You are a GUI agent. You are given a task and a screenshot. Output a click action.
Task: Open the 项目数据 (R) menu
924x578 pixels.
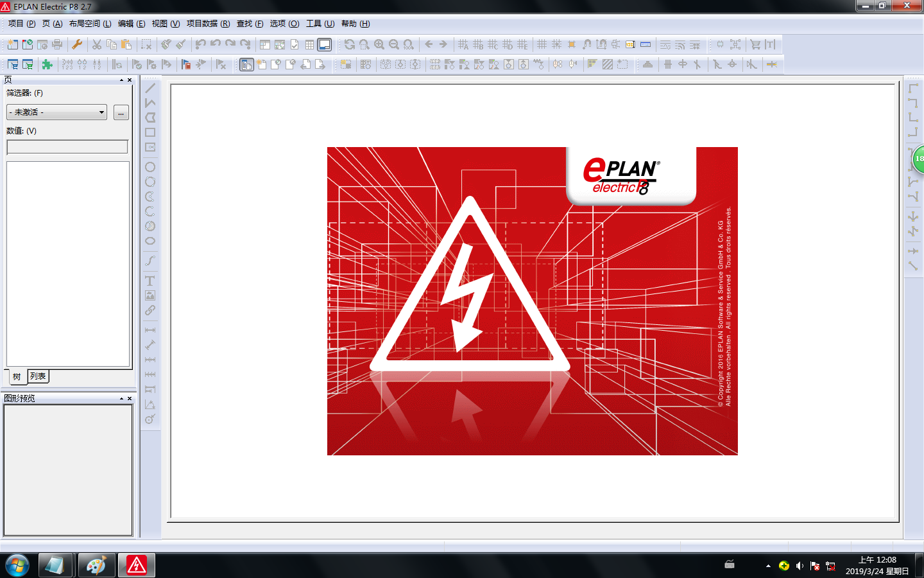point(208,24)
